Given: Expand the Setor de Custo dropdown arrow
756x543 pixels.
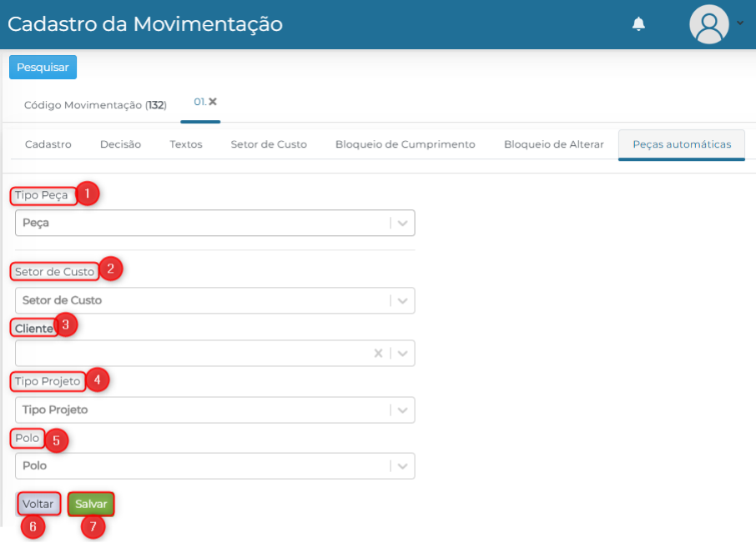Looking at the screenshot, I should pyautogui.click(x=402, y=300).
